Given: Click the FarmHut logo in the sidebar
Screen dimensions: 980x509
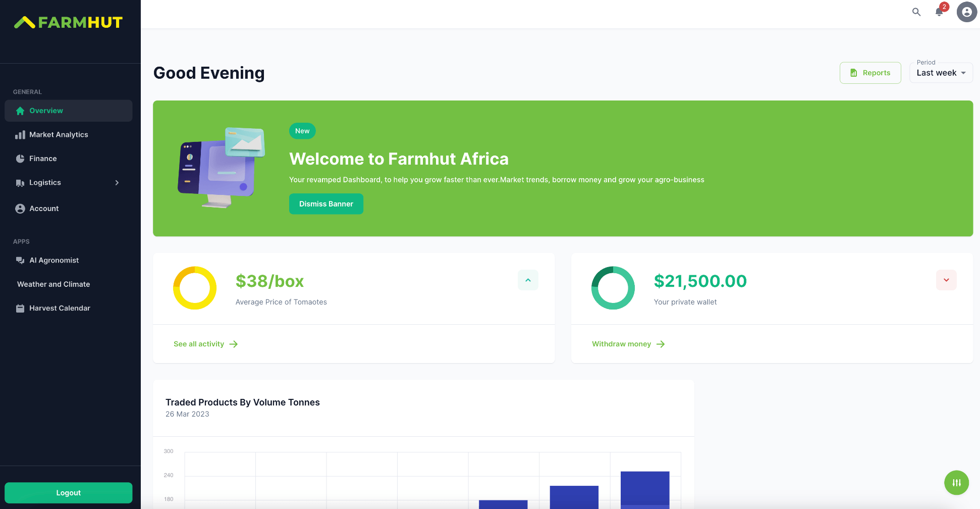Looking at the screenshot, I should coord(69,22).
